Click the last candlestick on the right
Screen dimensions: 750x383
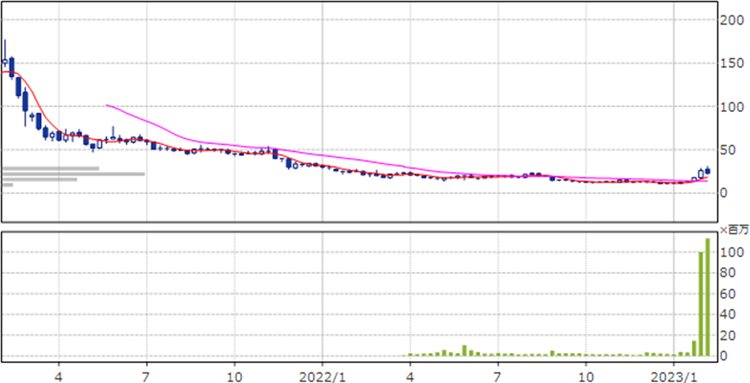point(707,171)
